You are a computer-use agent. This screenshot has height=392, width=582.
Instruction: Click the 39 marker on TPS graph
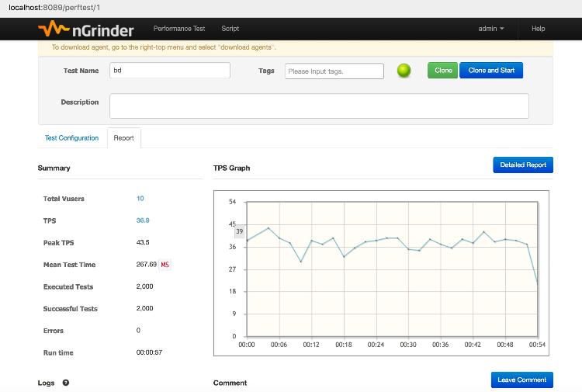pyautogui.click(x=240, y=231)
